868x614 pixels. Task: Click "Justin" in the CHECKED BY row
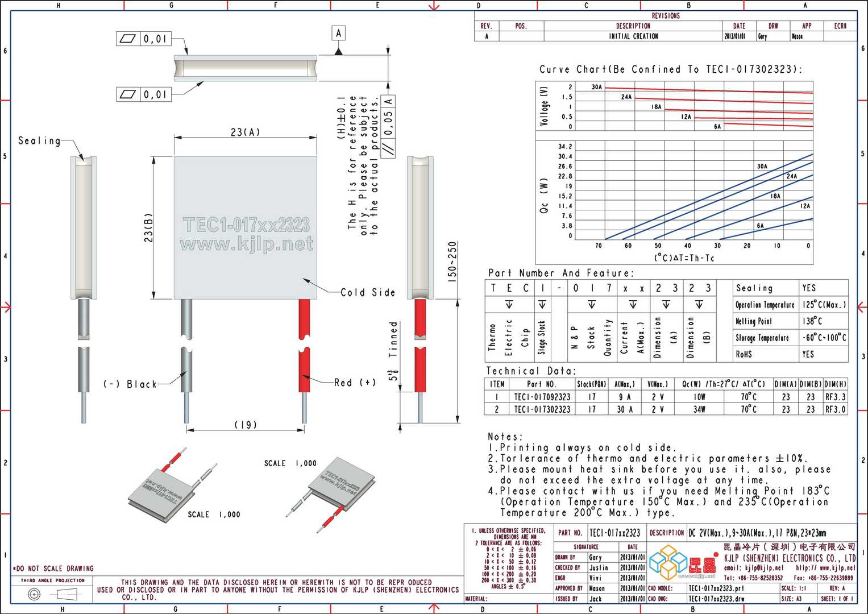pos(599,567)
